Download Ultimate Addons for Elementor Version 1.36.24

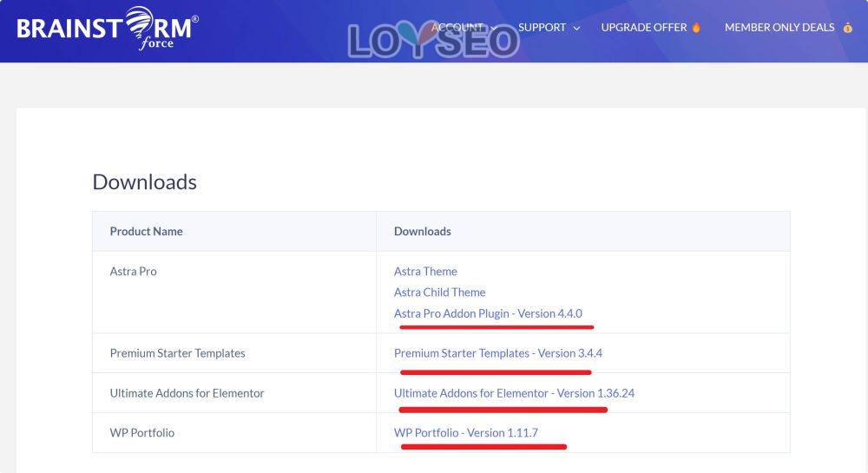[x=514, y=393]
